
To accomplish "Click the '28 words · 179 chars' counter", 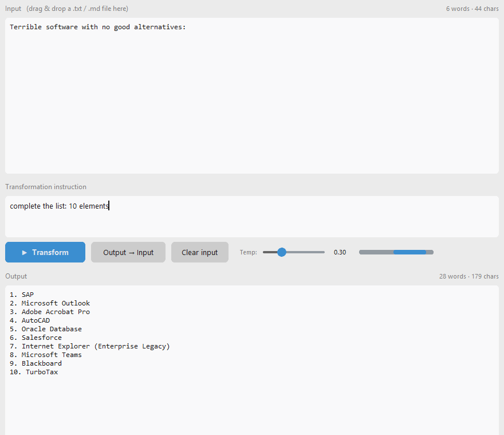I will [469, 276].
